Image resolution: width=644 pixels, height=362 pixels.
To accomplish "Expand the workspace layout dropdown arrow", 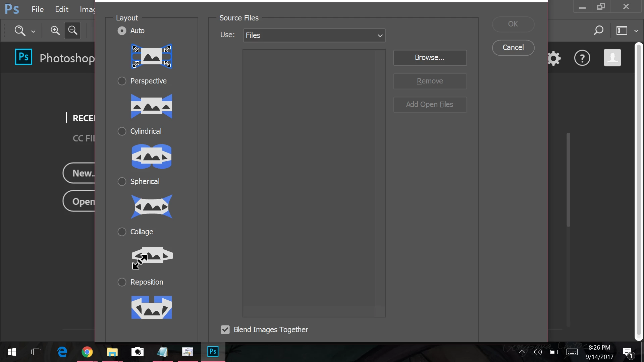I will click(636, 31).
